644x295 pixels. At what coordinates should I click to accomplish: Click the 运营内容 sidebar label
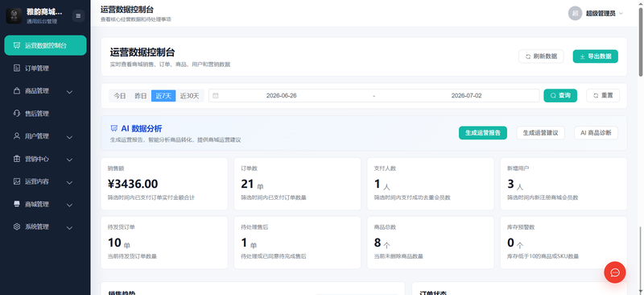(x=37, y=181)
